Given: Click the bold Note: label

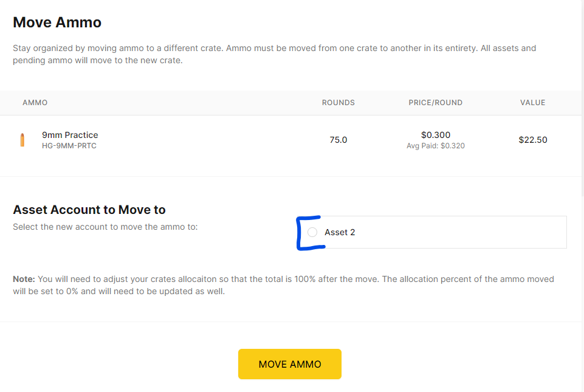Looking at the screenshot, I should point(24,279).
